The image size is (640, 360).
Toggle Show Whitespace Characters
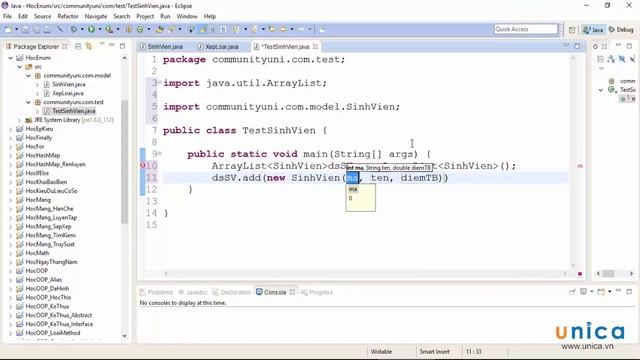pos(223,29)
